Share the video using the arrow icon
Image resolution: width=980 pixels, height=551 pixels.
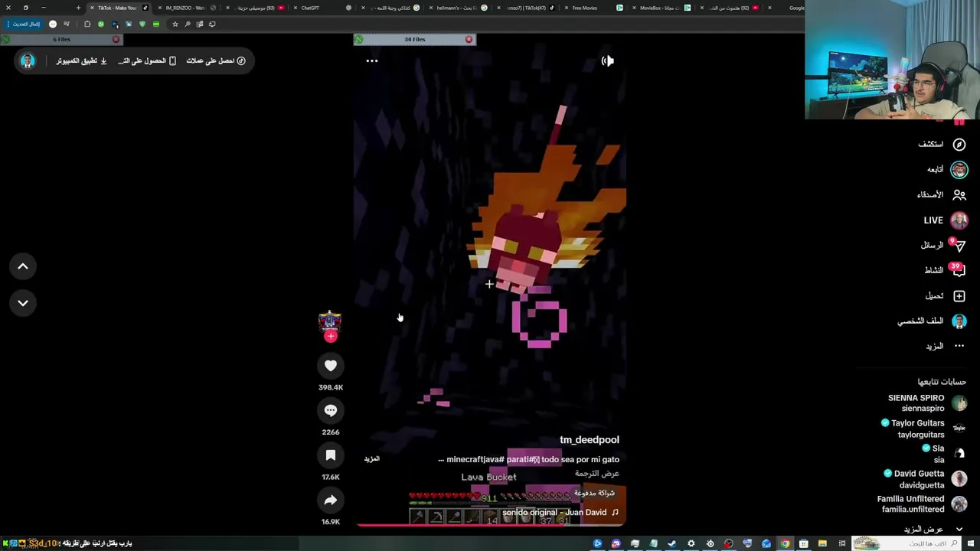pyautogui.click(x=330, y=500)
